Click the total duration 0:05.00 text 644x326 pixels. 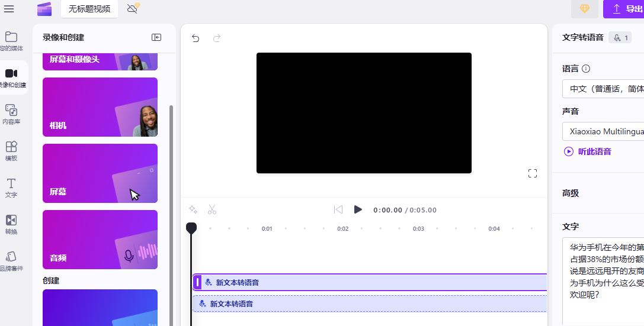[x=423, y=210]
